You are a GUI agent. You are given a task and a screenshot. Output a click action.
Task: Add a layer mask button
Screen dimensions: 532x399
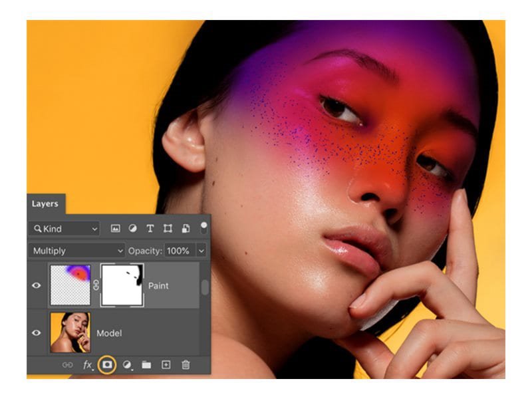point(106,364)
